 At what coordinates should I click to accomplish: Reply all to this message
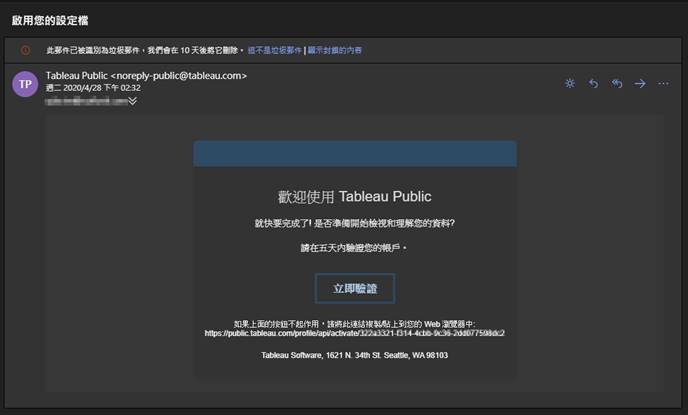[x=617, y=83]
